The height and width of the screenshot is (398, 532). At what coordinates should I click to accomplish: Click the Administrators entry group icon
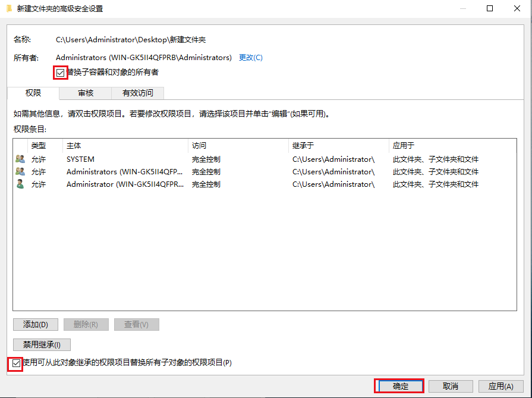click(x=20, y=172)
